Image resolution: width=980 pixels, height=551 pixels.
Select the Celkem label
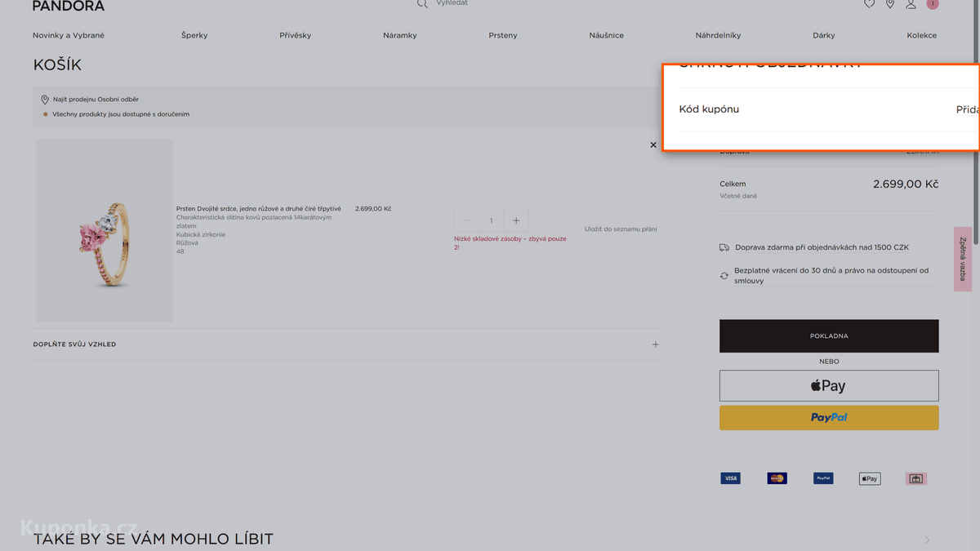tap(733, 184)
